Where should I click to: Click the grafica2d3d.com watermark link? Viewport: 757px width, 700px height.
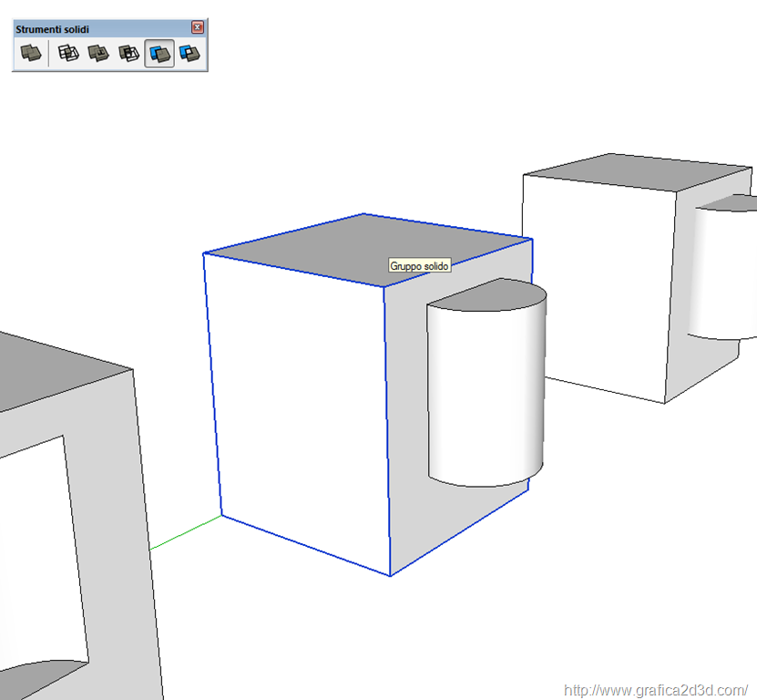point(656,690)
